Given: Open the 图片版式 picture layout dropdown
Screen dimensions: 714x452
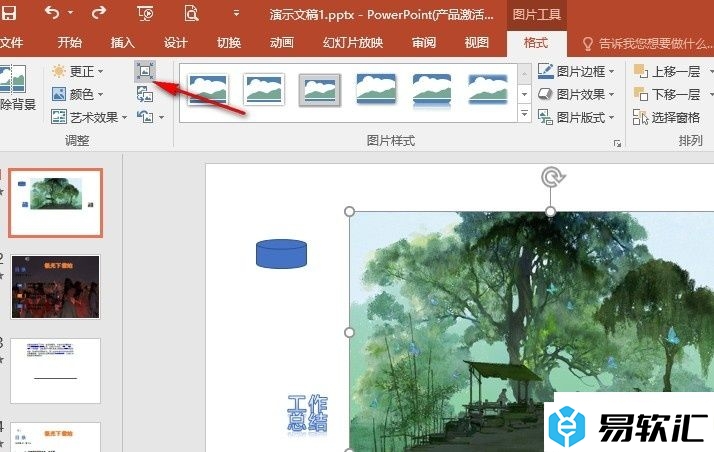Looking at the screenshot, I should tap(576, 117).
